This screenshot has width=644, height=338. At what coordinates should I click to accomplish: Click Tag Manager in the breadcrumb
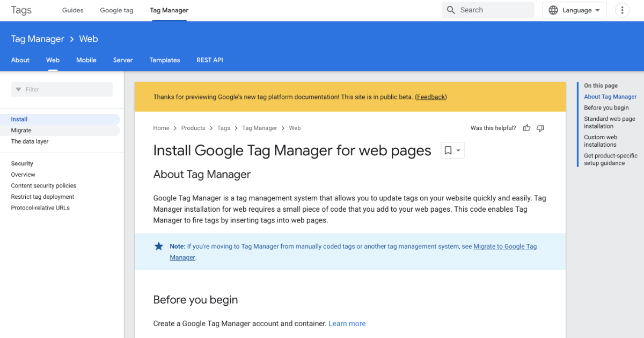pyautogui.click(x=260, y=128)
